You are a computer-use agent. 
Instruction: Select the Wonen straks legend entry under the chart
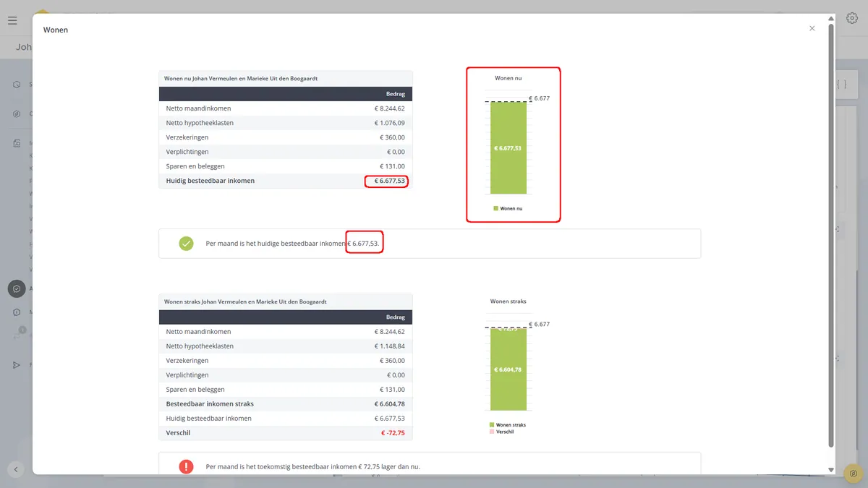click(508, 425)
